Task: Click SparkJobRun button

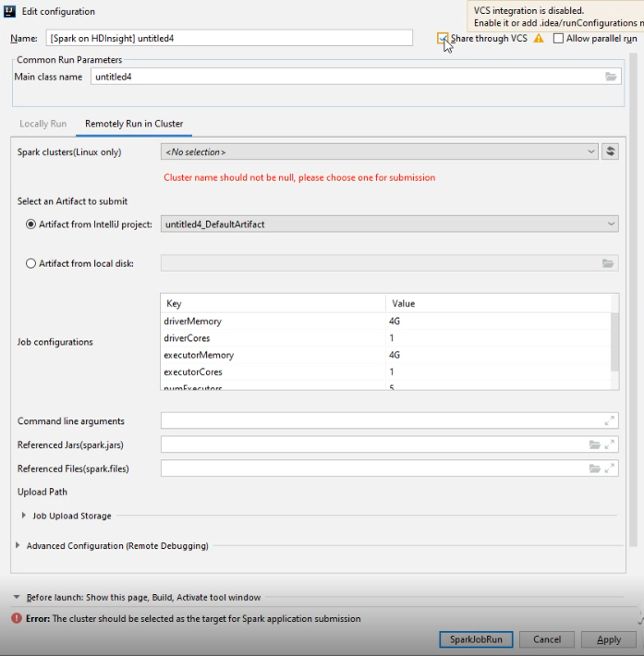Action: (x=476, y=639)
